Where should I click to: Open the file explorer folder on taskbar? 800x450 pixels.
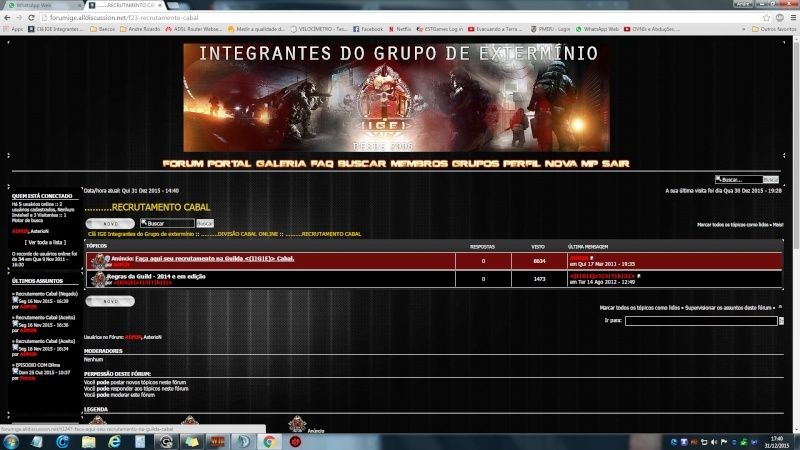point(88,442)
